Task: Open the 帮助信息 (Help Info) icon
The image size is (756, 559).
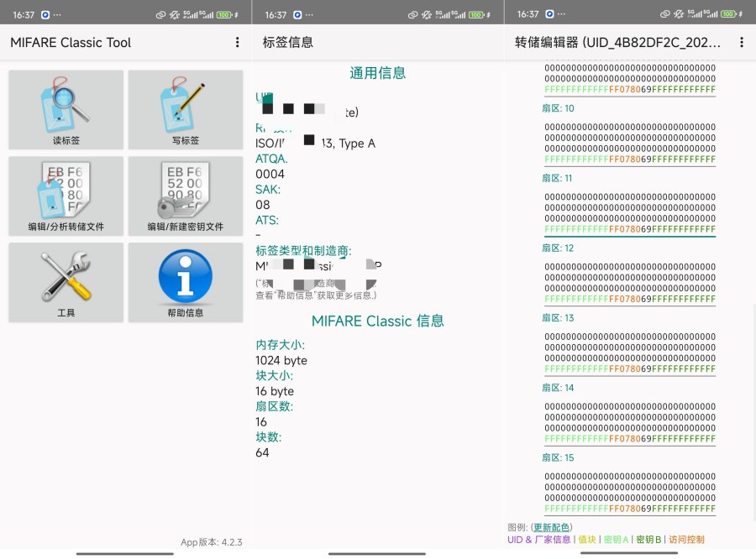Action: pos(186,282)
